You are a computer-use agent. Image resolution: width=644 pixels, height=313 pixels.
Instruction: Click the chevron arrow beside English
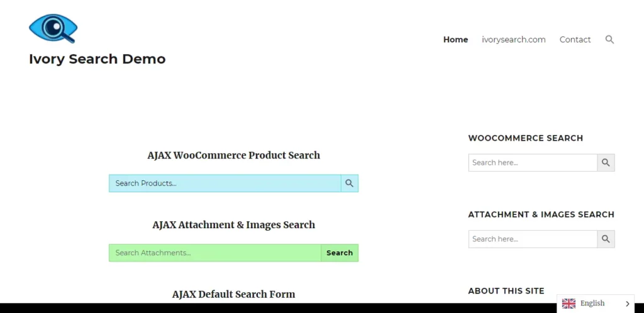(x=627, y=304)
